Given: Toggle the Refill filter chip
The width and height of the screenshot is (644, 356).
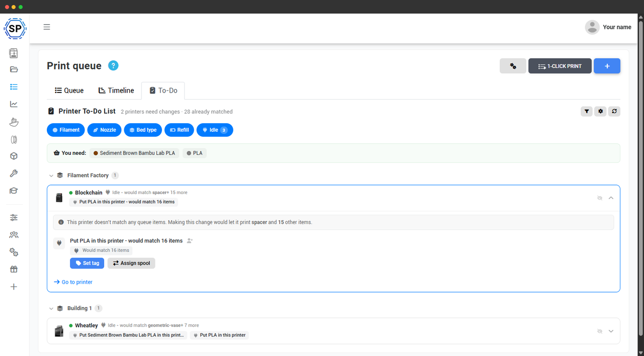Looking at the screenshot, I should [179, 130].
